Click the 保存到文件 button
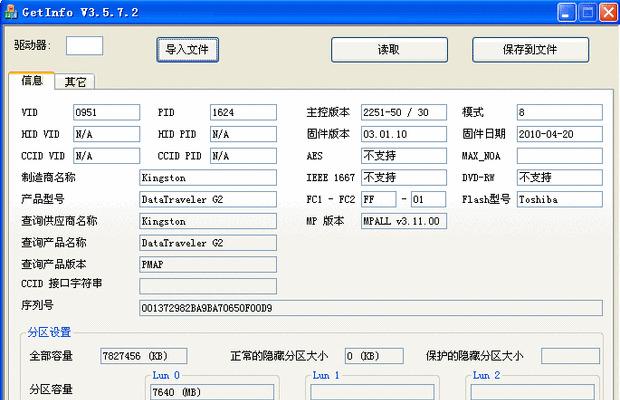The height and width of the screenshot is (400, 620). [x=531, y=50]
